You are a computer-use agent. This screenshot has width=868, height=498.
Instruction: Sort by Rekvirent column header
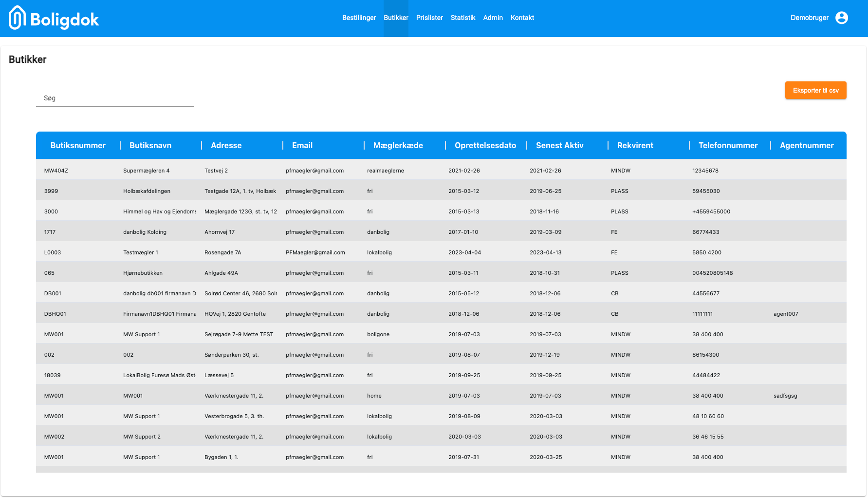[x=635, y=145]
